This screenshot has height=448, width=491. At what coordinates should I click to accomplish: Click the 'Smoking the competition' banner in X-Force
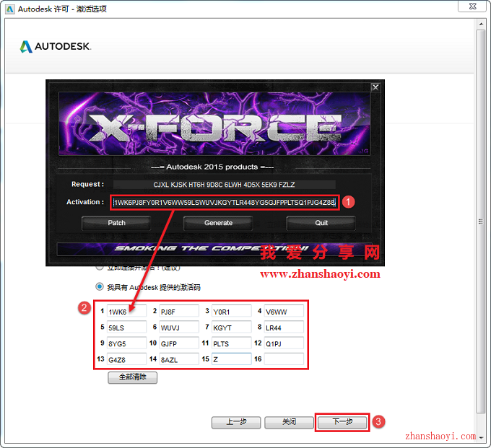click(x=214, y=249)
